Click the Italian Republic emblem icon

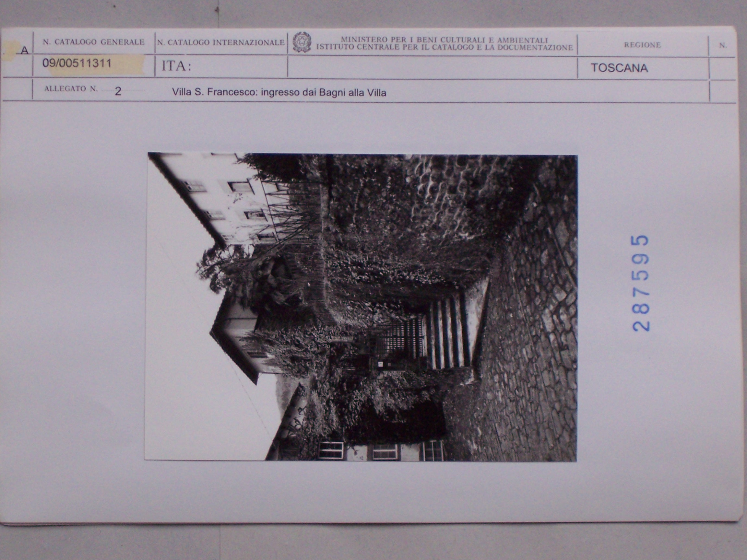click(302, 42)
